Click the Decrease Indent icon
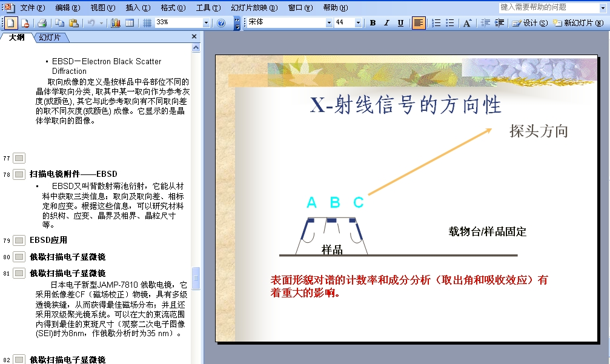 (x=485, y=23)
